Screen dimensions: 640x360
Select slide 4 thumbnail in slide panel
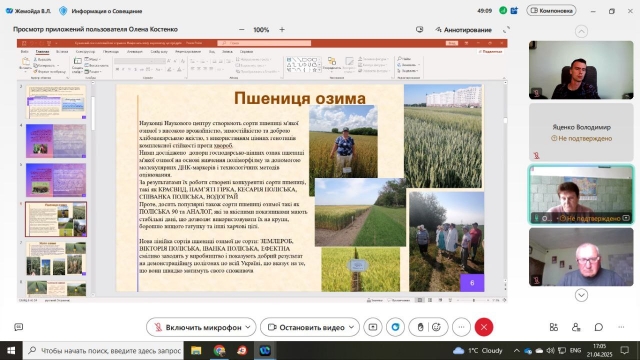pos(56,141)
